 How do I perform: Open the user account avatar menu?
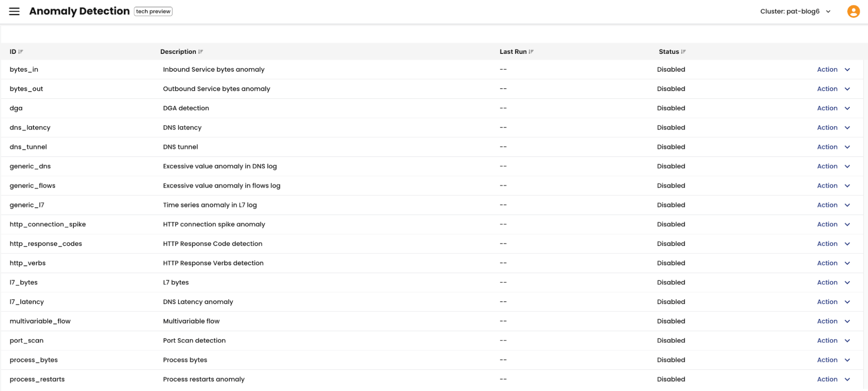[853, 11]
